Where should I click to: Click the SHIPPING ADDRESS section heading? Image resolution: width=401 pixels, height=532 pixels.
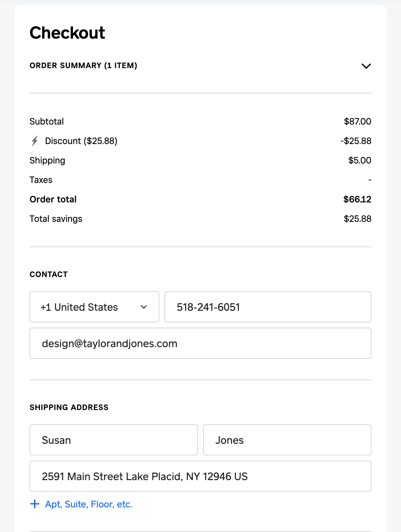69,407
